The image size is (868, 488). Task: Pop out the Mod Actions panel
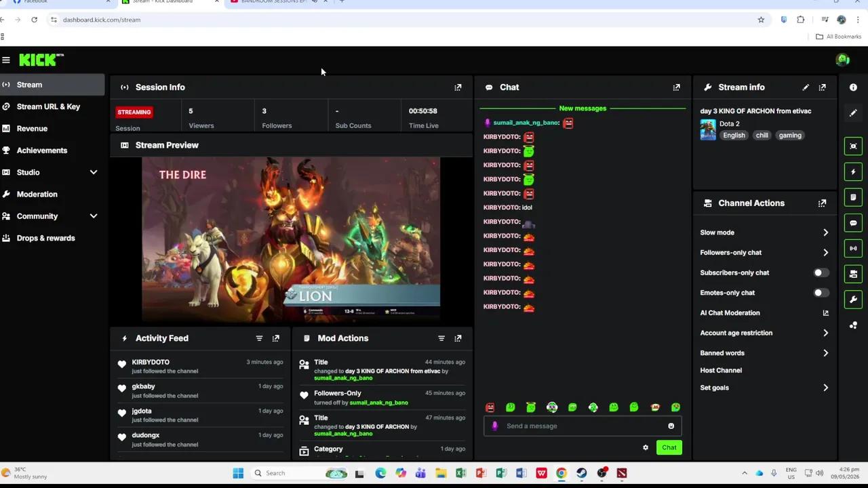458,338
